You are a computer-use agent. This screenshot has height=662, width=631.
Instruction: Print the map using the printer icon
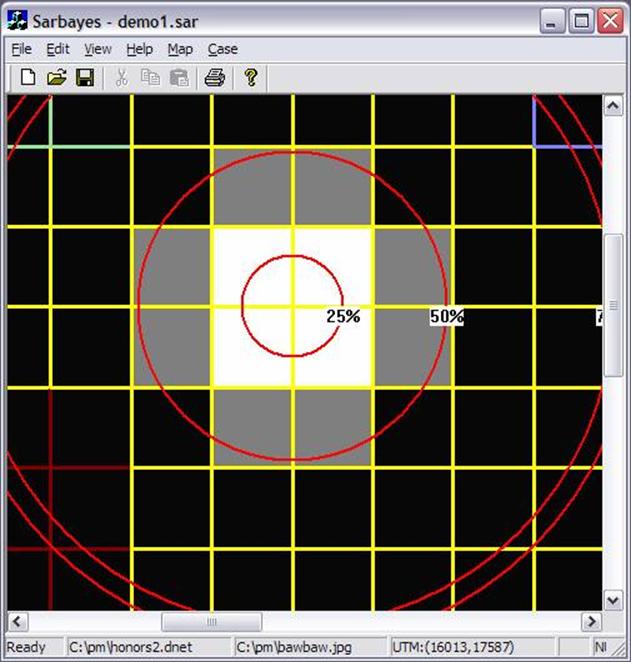coord(214,77)
